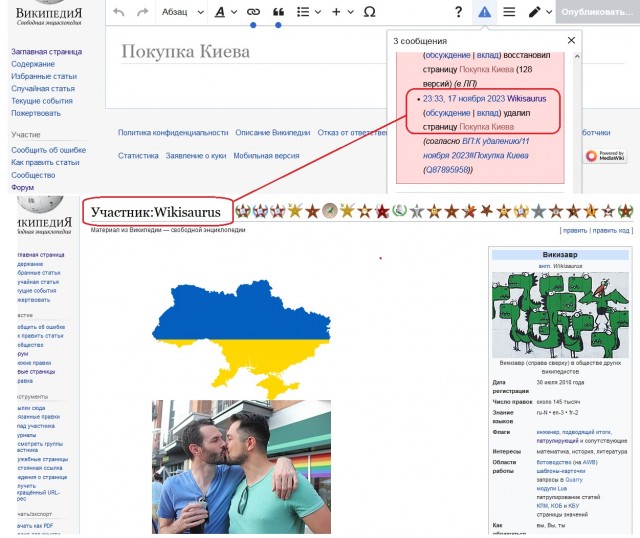Add a citation with the quote-marks icon
This screenshot has height=538, width=640.
point(278,12)
